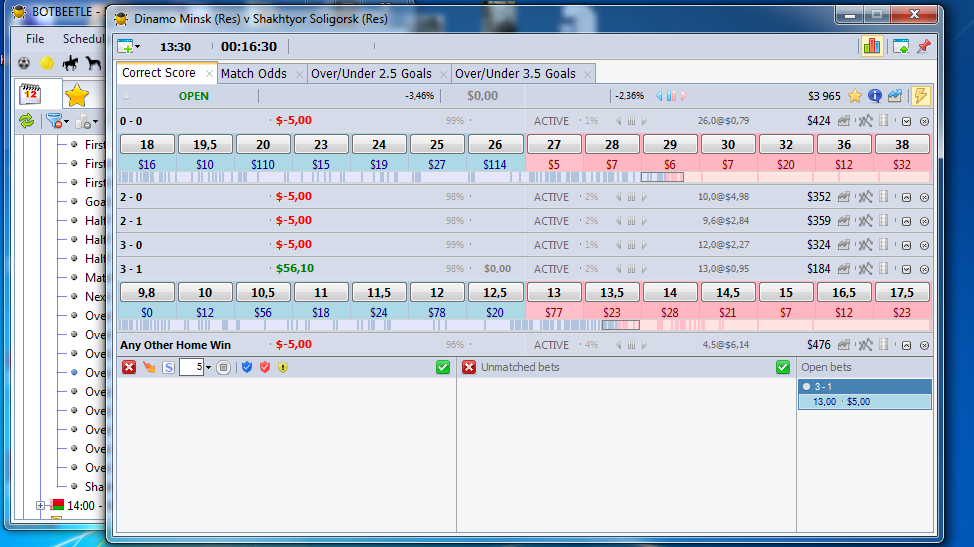Image resolution: width=974 pixels, height=547 pixels.
Task: Click the green check left of Unmatched bets
Action: coord(443,367)
